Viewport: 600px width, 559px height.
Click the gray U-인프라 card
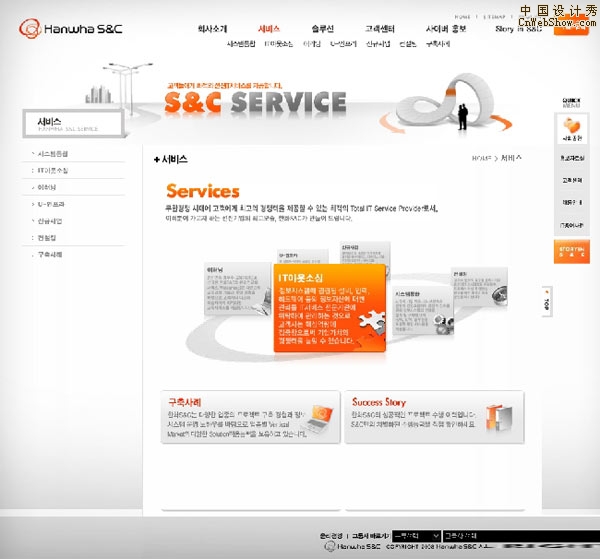pyautogui.click(x=303, y=256)
